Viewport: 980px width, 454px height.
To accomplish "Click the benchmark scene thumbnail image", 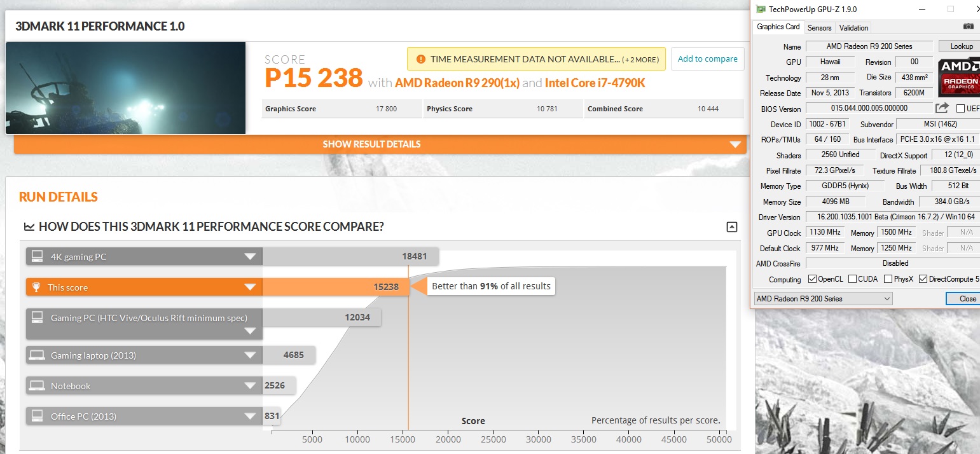I will (126, 88).
